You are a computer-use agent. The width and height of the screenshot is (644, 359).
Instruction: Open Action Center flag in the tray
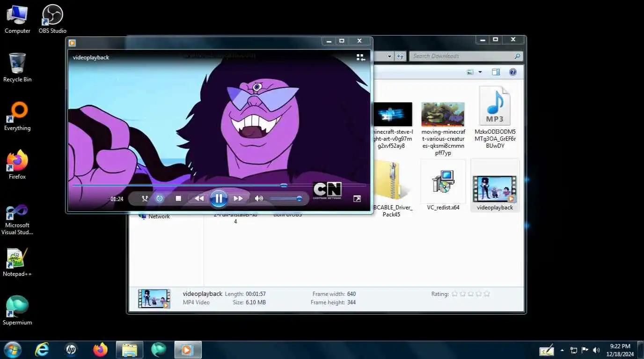coord(585,350)
